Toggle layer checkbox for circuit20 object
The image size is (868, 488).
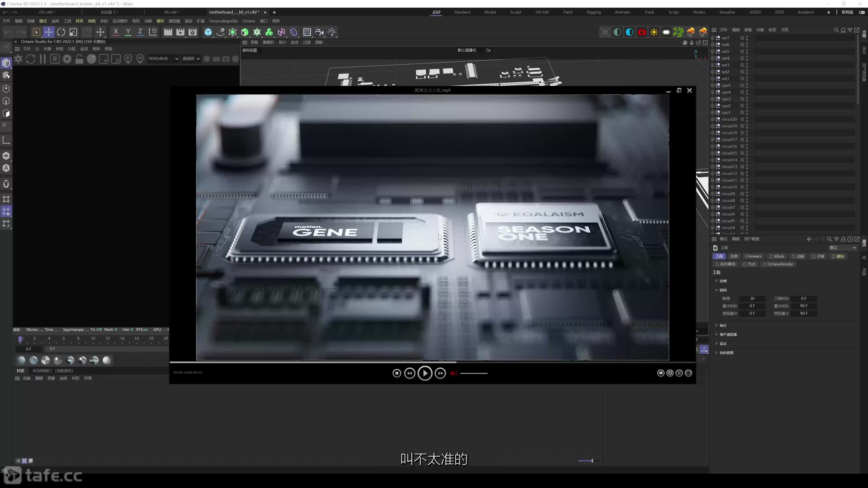742,119
